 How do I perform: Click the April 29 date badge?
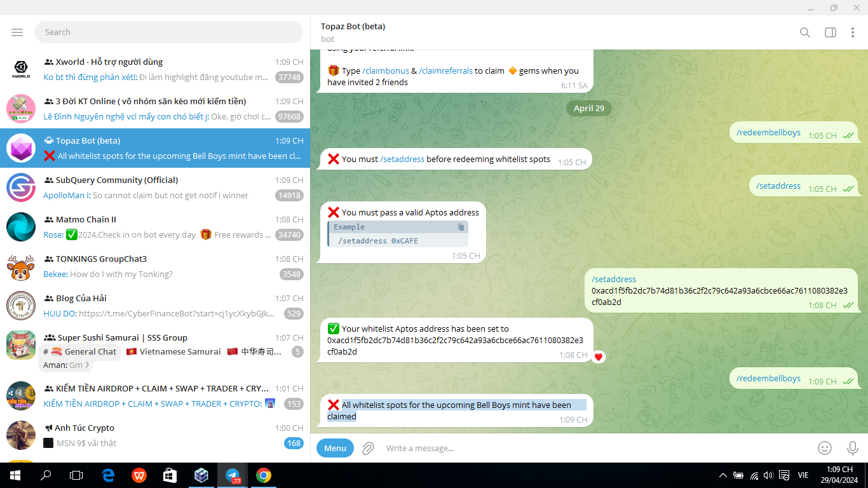pos(589,108)
